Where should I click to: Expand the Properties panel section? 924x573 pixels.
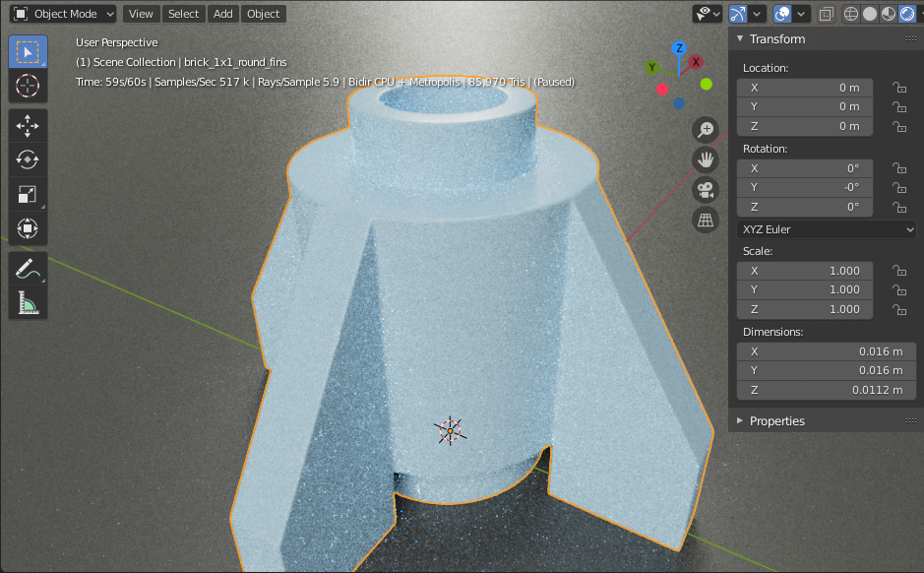(776, 420)
